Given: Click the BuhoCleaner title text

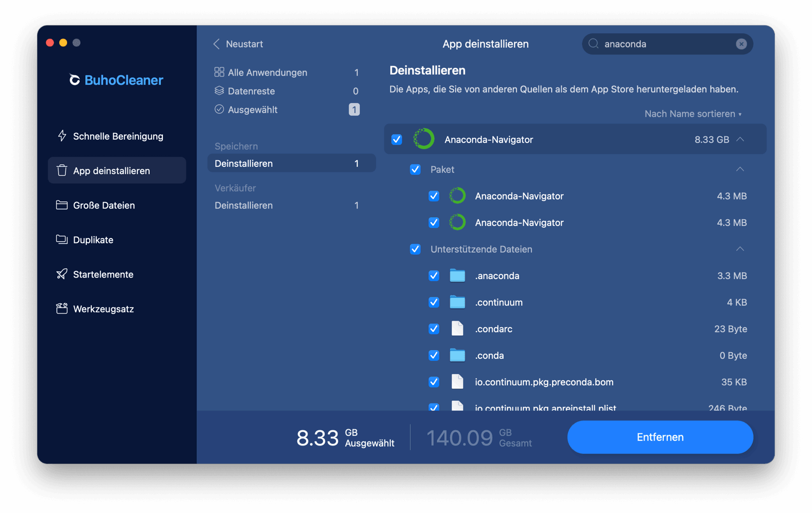Looking at the screenshot, I should pyautogui.click(x=124, y=80).
